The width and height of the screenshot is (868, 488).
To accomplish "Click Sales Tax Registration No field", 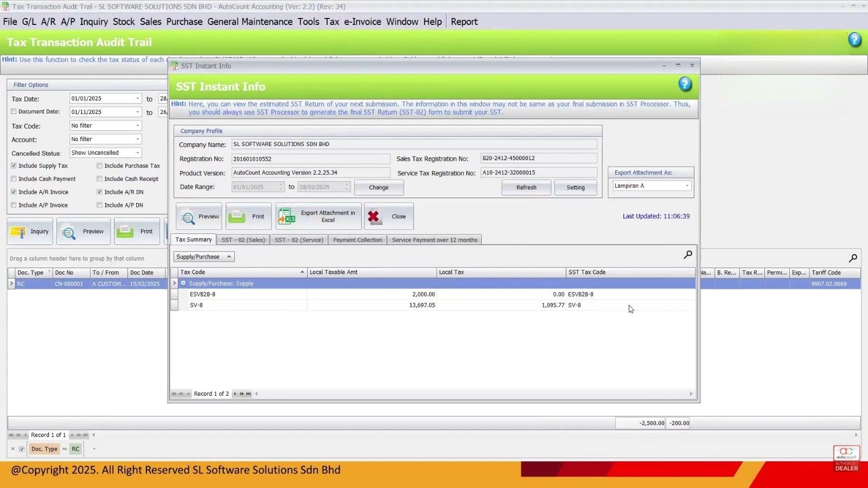I will coord(539,159).
